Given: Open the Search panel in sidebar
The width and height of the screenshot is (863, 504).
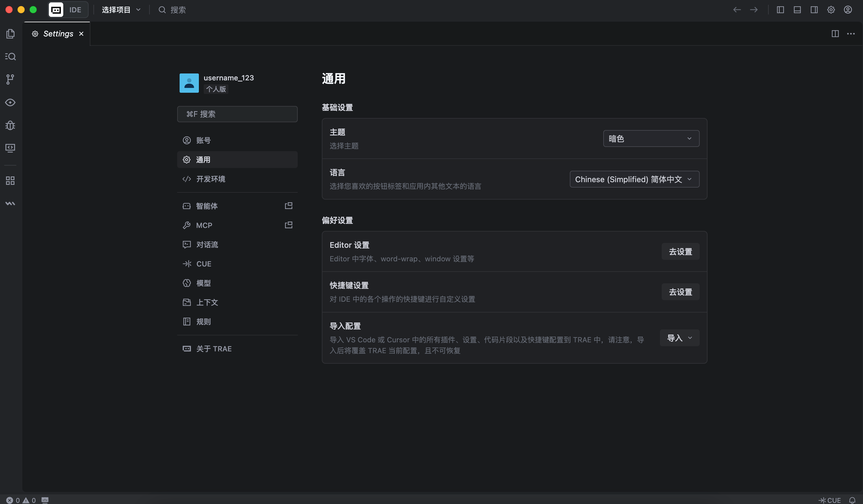Looking at the screenshot, I should 10,57.
